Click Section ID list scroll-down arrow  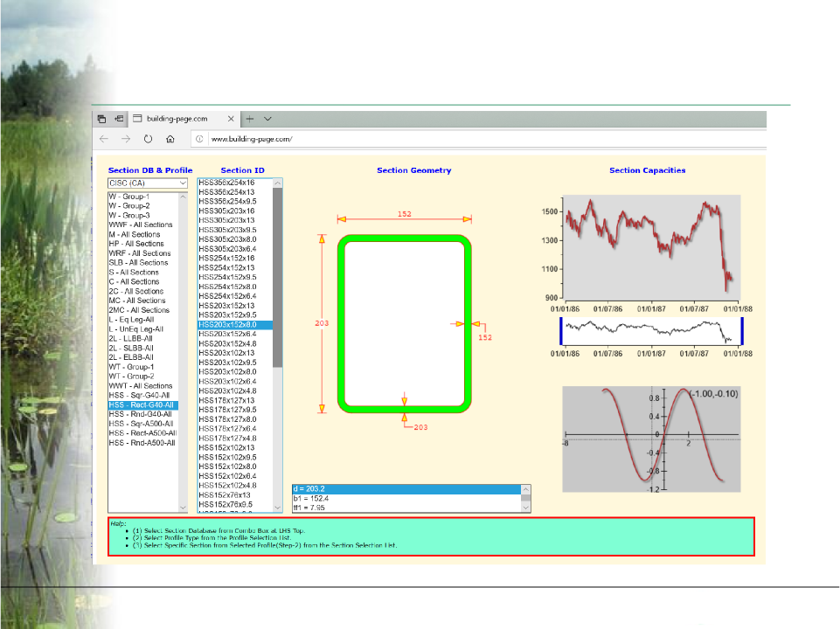(277, 508)
